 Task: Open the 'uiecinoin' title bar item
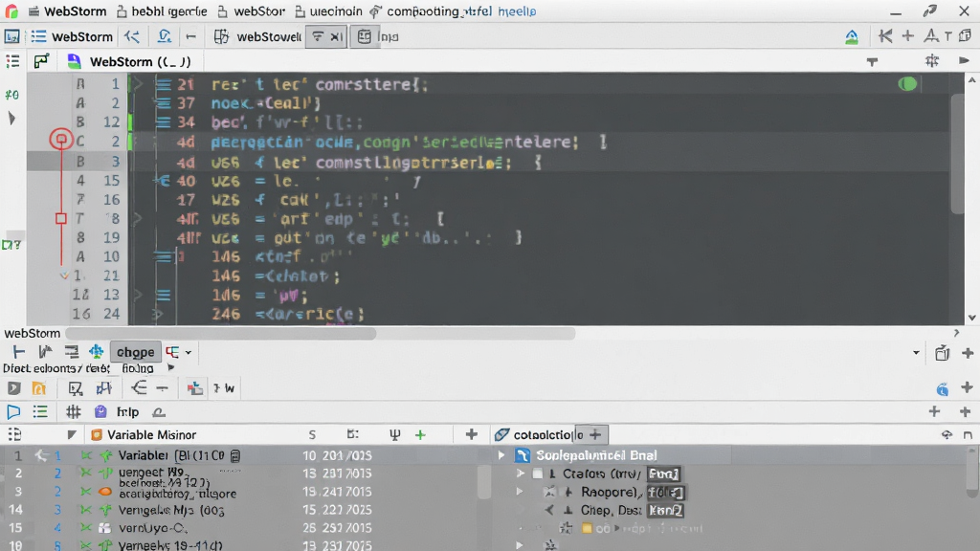click(329, 11)
